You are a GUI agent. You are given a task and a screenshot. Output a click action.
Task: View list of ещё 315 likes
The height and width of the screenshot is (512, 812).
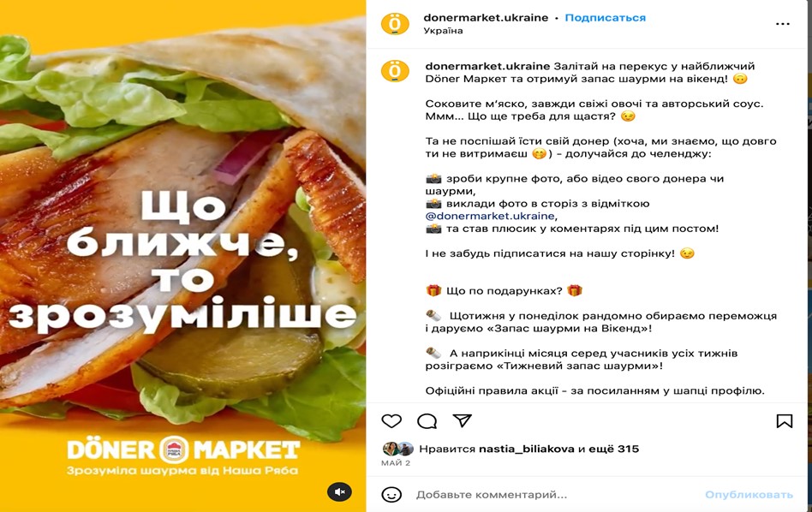(x=613, y=449)
